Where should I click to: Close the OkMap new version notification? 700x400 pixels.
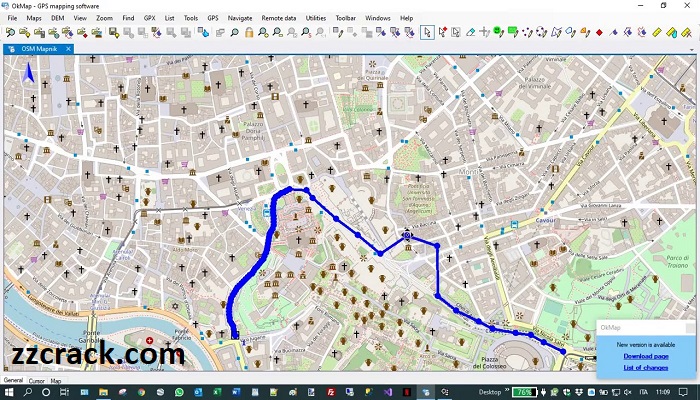coord(690,328)
